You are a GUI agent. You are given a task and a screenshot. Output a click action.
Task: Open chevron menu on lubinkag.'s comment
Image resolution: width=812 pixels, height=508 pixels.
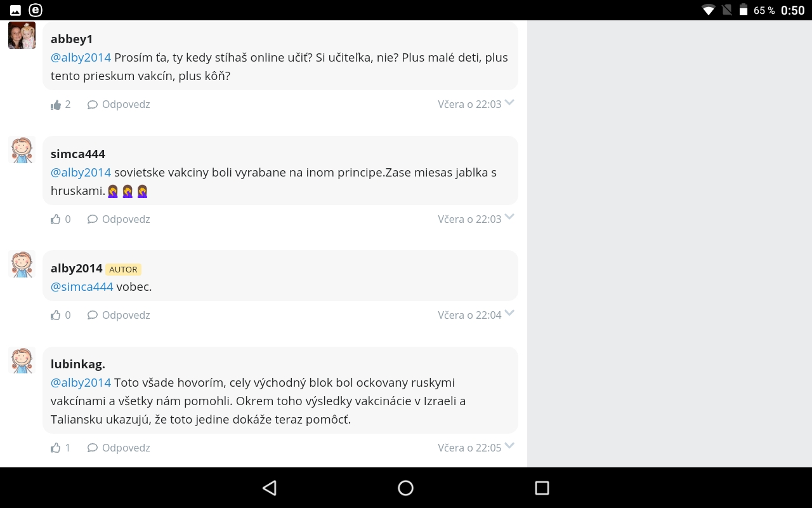(x=509, y=446)
